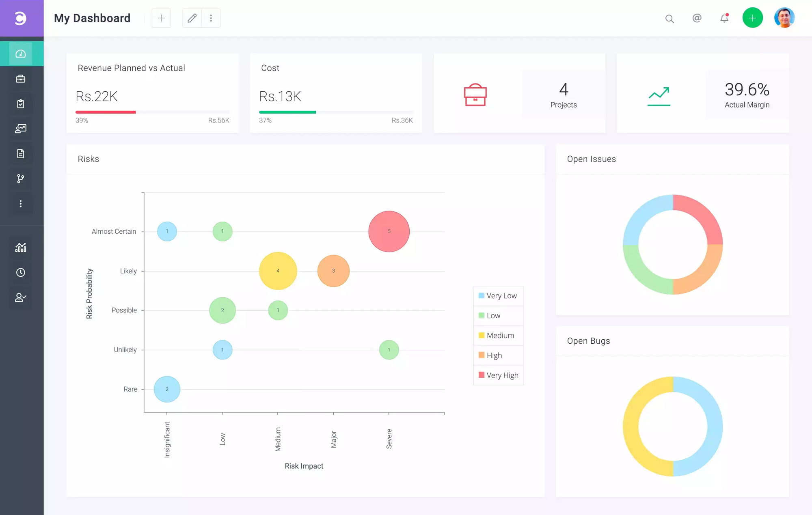The height and width of the screenshot is (515, 812).
Task: Click the @ mentions icon
Action: 697,18
